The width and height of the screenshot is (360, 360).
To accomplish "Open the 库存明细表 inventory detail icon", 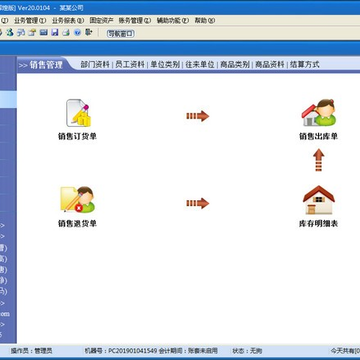I will coord(319,200).
